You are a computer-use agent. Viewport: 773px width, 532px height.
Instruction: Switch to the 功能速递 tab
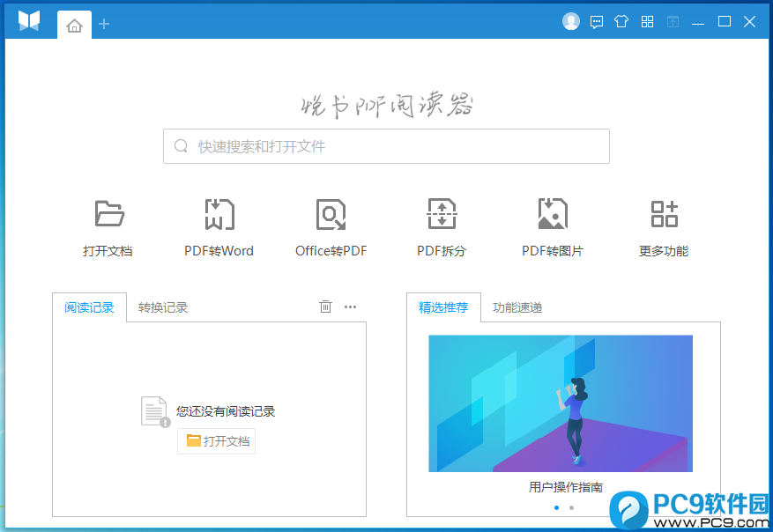[517, 307]
